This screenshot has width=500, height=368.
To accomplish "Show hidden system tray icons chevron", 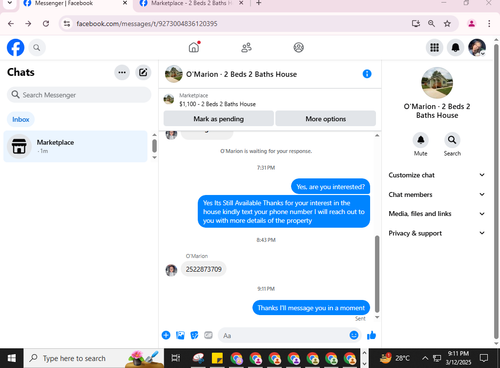I will point(425,358).
